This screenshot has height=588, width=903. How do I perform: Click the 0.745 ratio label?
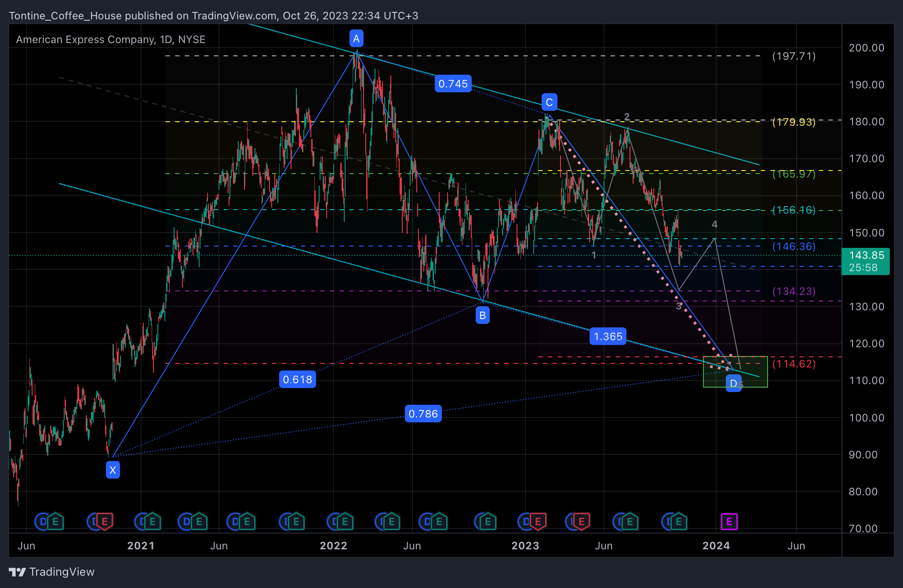coord(453,83)
